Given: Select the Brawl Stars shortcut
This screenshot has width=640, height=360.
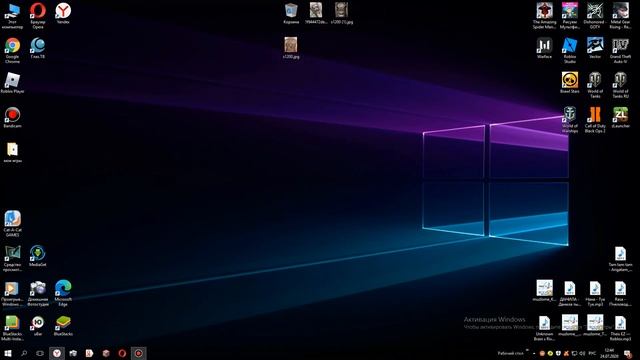Looking at the screenshot, I should point(570,82).
